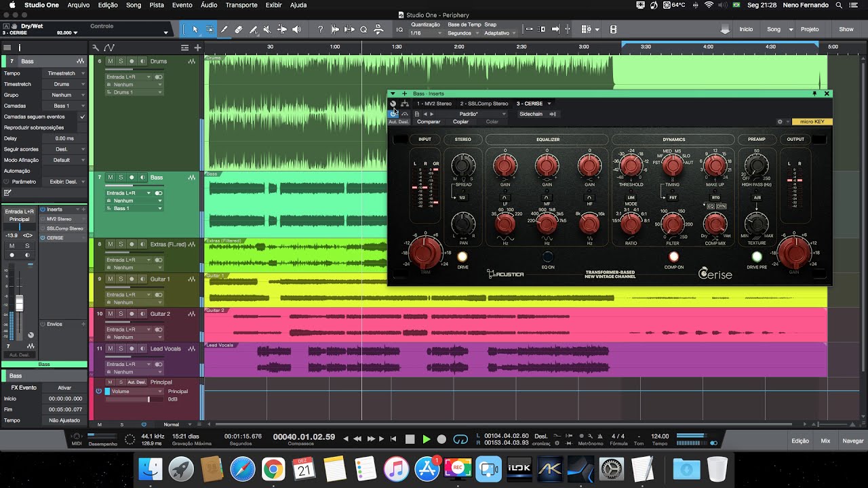Toggle EQ ON in the Cerise plugin
Viewport: 868px width, 488px height.
click(548, 257)
